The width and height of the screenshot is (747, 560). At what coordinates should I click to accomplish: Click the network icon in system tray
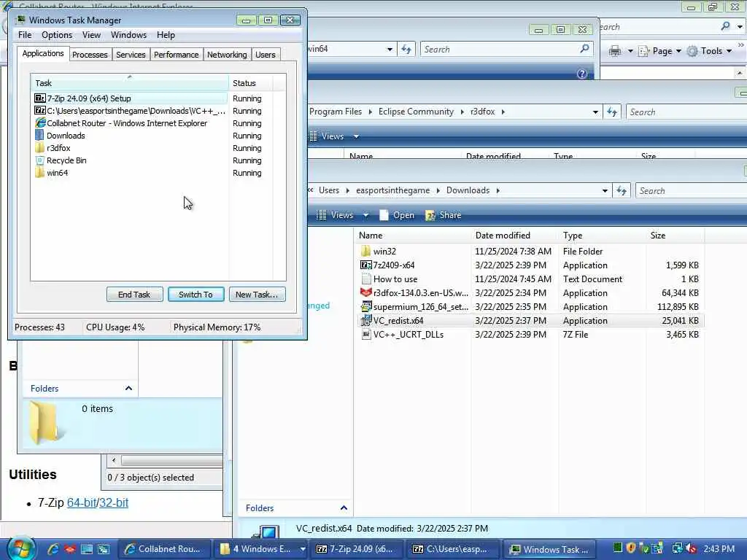[676, 548]
